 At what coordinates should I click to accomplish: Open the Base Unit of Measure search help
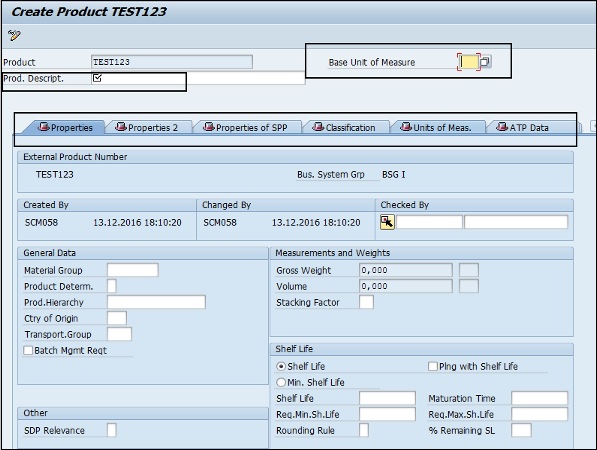(485, 62)
